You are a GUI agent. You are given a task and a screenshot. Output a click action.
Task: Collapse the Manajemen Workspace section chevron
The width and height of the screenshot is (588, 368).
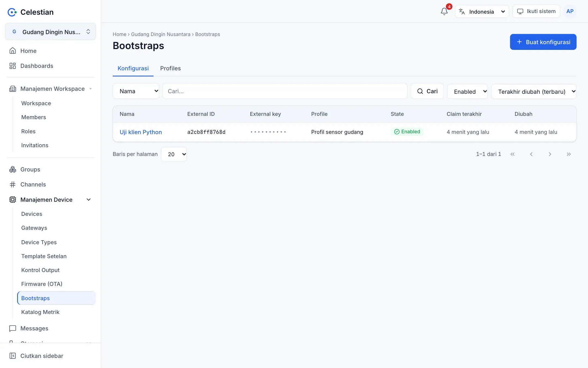(91, 89)
